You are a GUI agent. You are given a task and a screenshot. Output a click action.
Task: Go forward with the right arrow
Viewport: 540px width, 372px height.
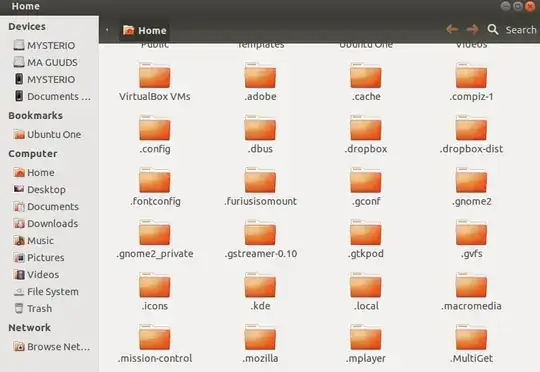click(x=472, y=30)
